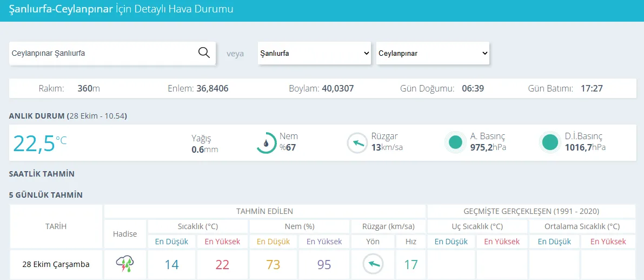Click the Rüzgar (km/sa) column header
Image resolution: width=644 pixels, height=280 pixels.
[x=389, y=226]
